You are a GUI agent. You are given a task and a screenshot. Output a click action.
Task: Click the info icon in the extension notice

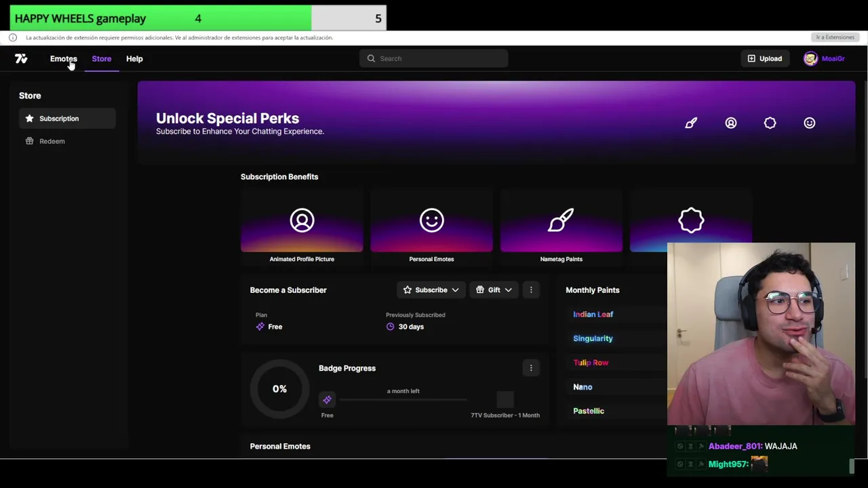(13, 37)
